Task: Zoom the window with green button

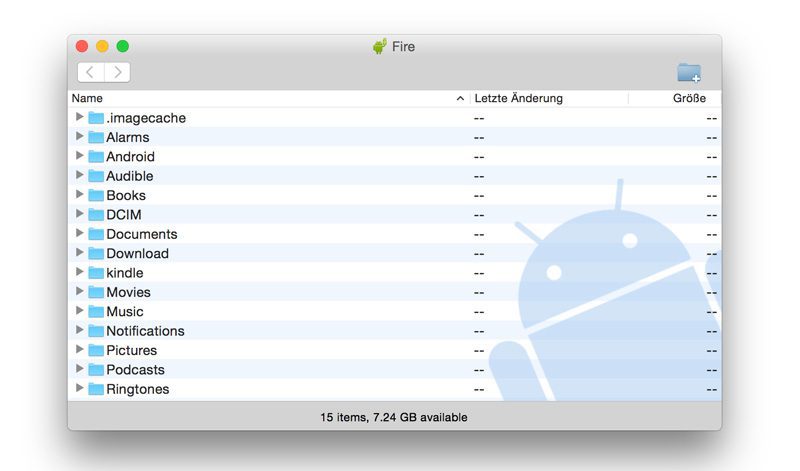Action: tap(122, 46)
